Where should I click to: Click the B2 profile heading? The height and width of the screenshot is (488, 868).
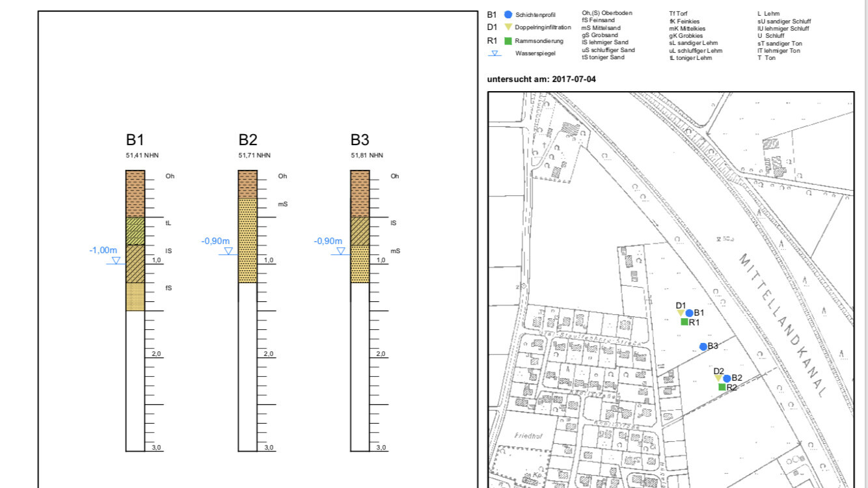click(247, 140)
